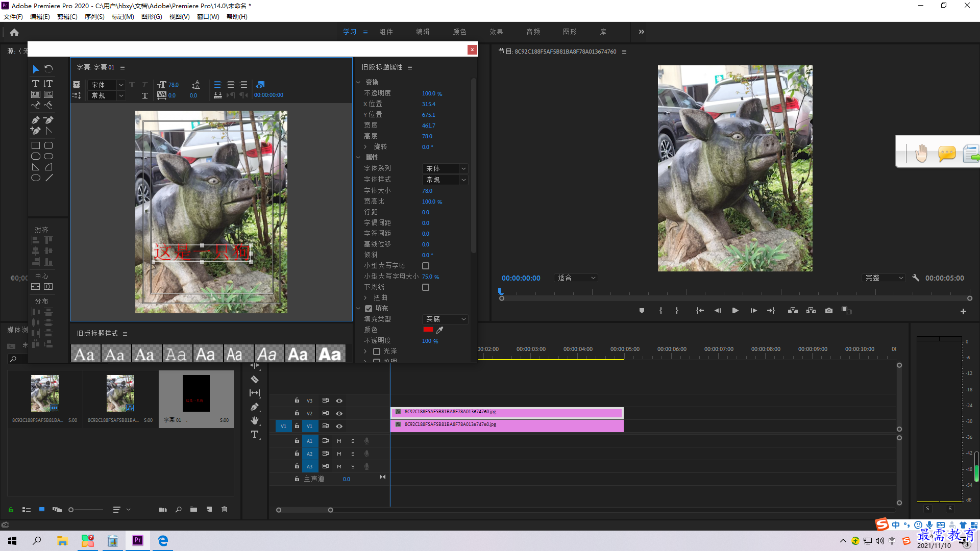Switch to Audio workspace tab
The width and height of the screenshot is (980, 551).
click(x=533, y=32)
